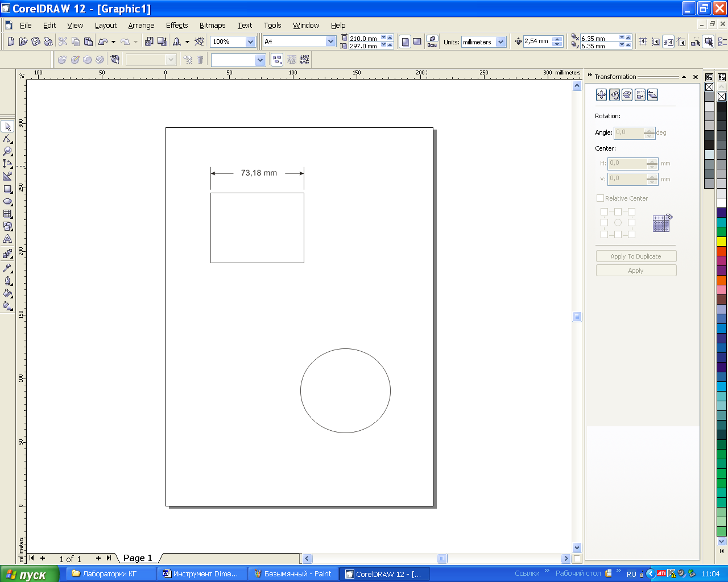Open the zoom level 100% dropdown
The height and width of the screenshot is (582, 728).
click(250, 41)
